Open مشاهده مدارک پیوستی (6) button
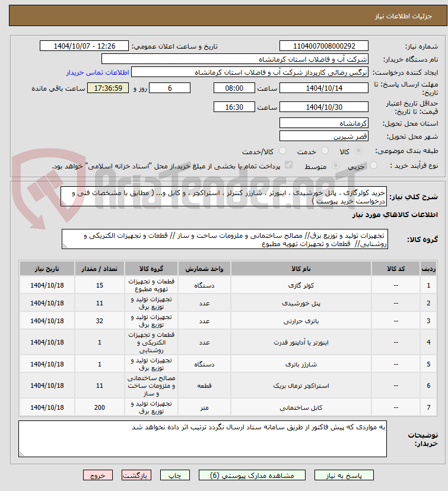448x491 pixels. point(252,476)
